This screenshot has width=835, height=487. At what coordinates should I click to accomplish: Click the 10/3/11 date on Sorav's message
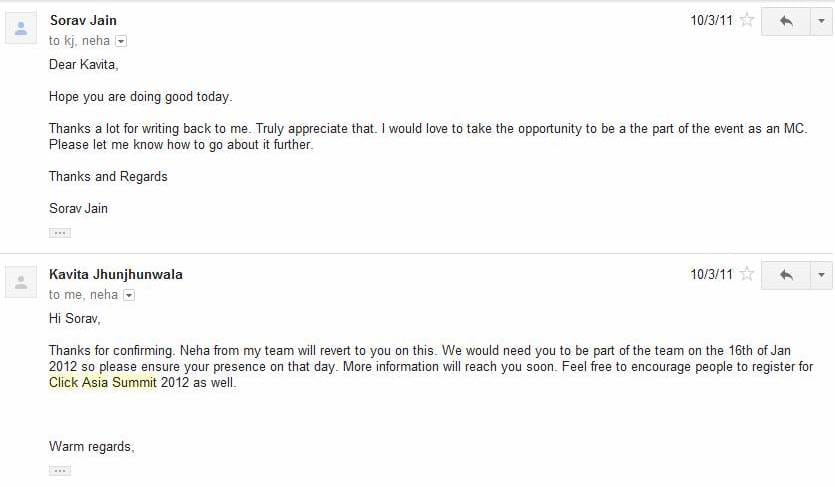coord(711,20)
